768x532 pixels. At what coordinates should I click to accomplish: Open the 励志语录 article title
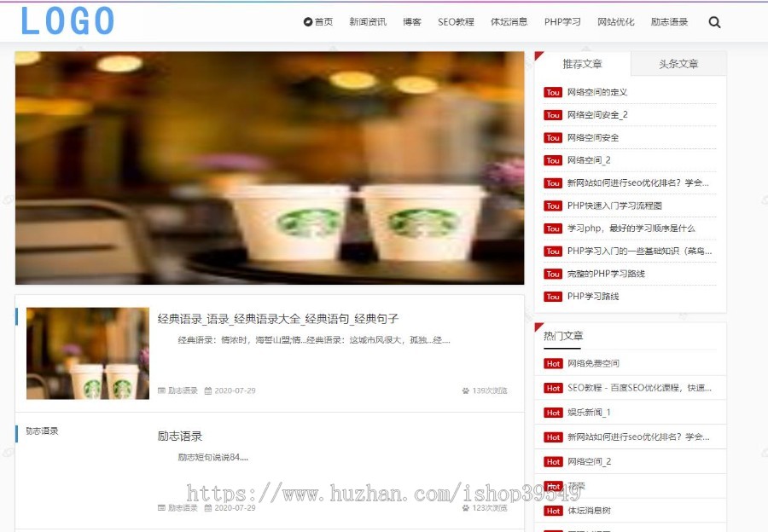[180, 436]
